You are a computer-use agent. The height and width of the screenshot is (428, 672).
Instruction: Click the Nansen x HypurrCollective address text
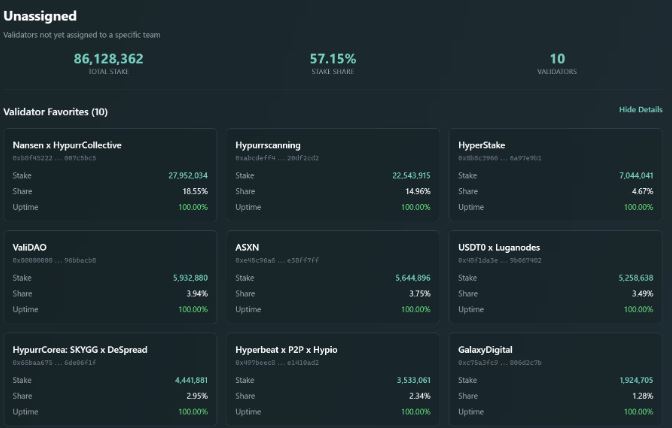[x=54, y=158]
